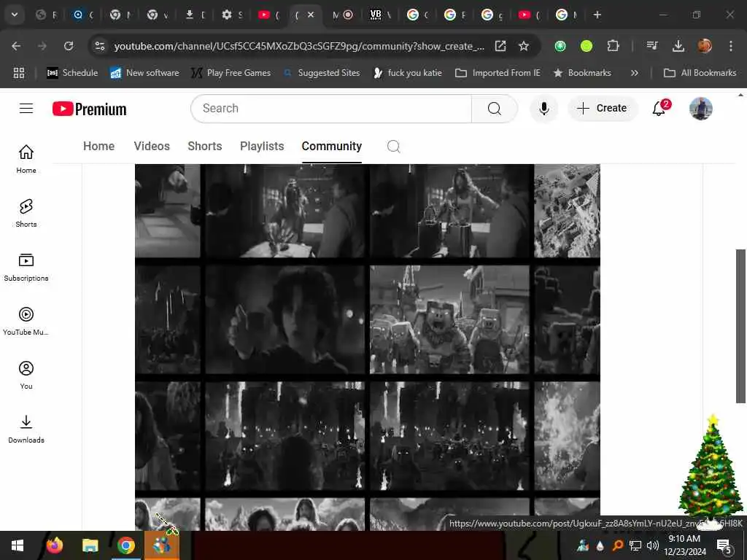The width and height of the screenshot is (747, 560).
Task: Open the Bookmarks star folder
Action: click(x=582, y=73)
